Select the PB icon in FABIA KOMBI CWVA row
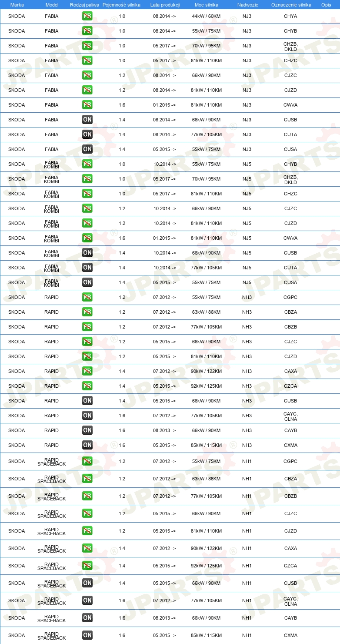Image resolution: width=340 pixels, height=644 pixels. point(87,238)
